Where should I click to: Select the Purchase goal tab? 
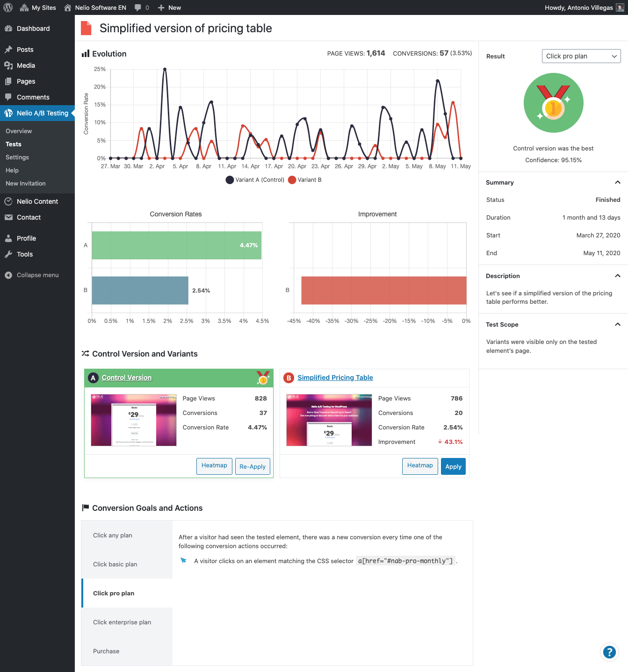[127, 651]
